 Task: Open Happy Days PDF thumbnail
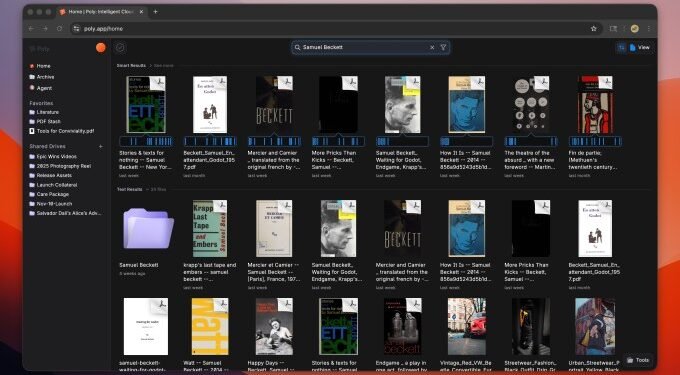click(x=274, y=326)
